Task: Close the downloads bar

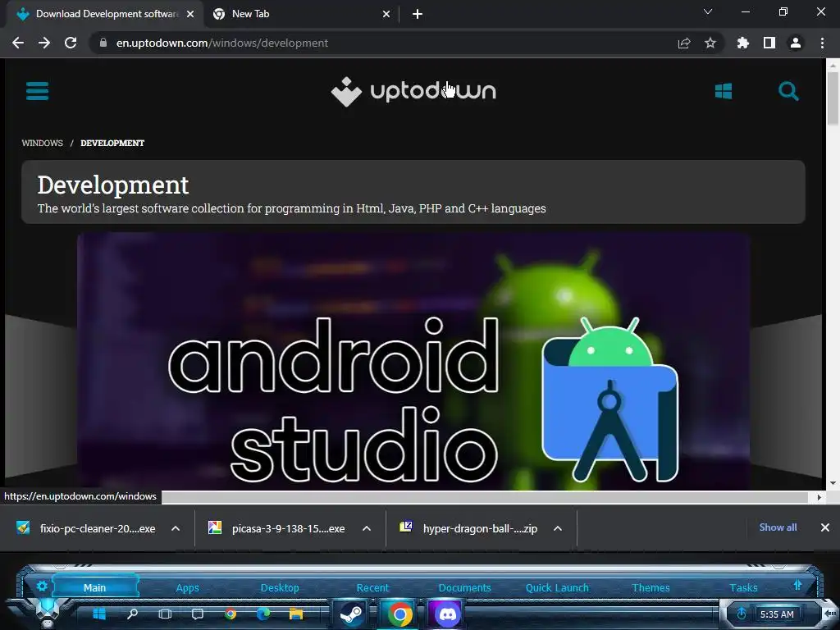Action: click(825, 527)
